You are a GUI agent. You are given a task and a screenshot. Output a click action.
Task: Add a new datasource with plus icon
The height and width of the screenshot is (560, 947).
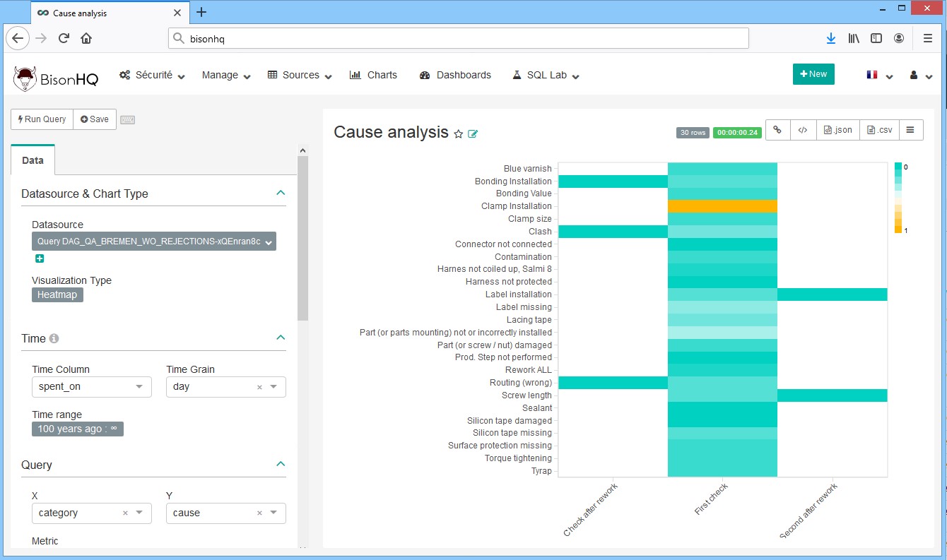pos(40,258)
